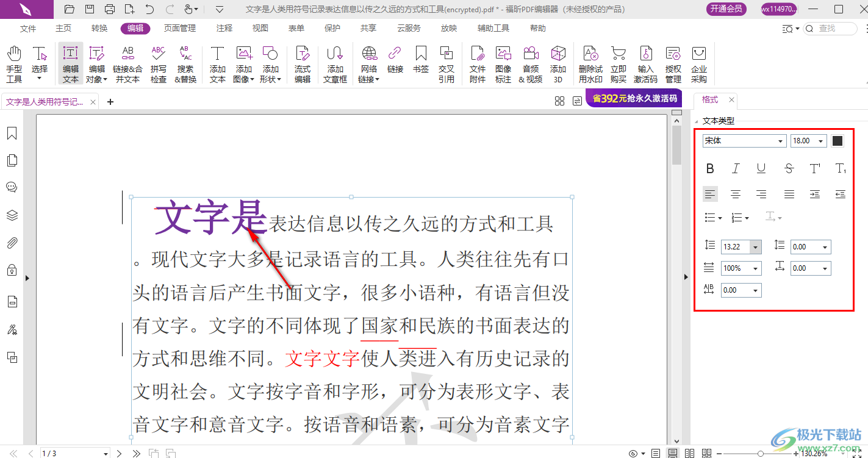This screenshot has height=458, width=868.
Task: Toggle Underline formatting in the Format panel
Action: 761,168
